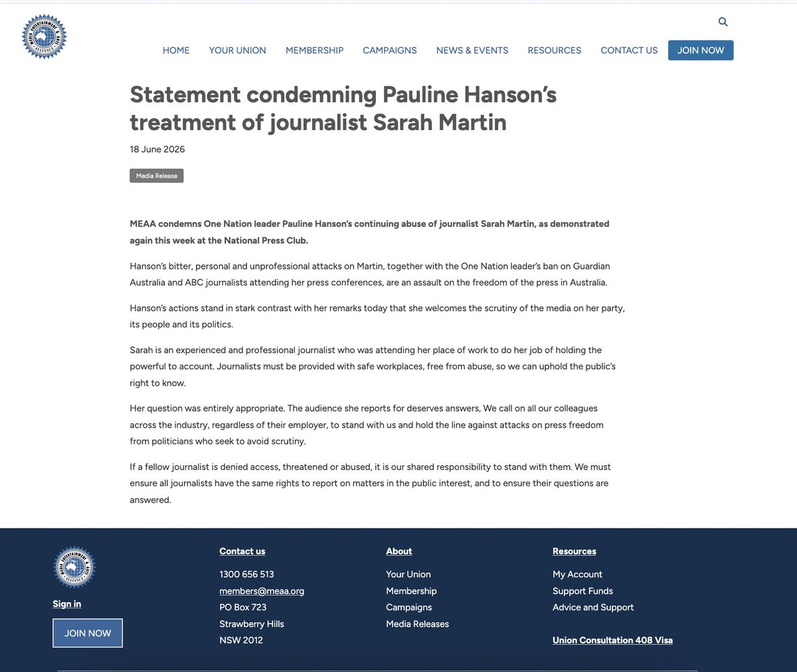Click the MEAA logo in the footer
The image size is (797, 672).
pos(74,567)
